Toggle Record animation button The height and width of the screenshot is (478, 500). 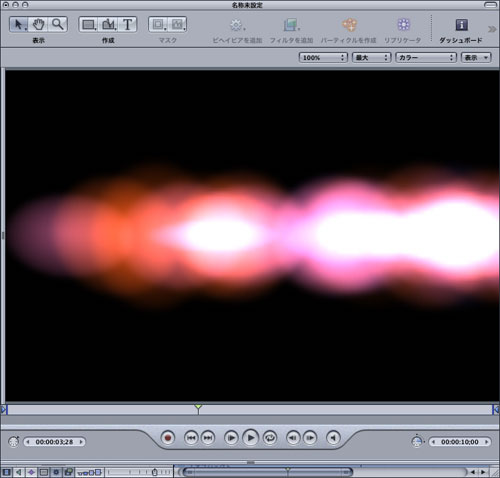[x=168, y=438]
